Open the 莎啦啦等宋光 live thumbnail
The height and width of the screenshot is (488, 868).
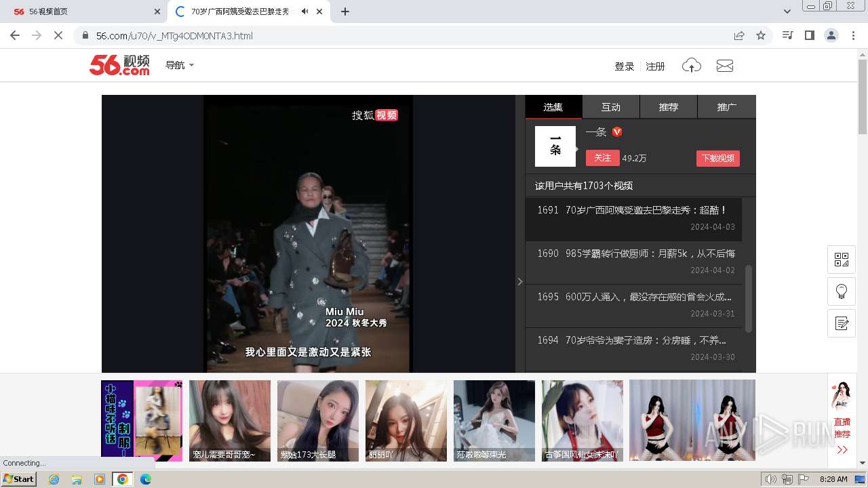494,421
